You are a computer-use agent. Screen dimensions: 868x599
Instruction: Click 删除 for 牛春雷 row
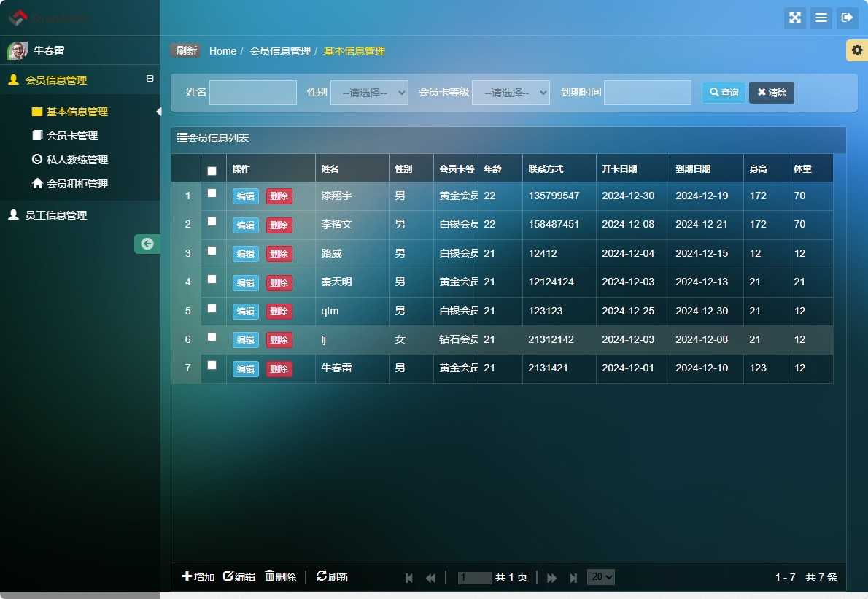point(279,368)
